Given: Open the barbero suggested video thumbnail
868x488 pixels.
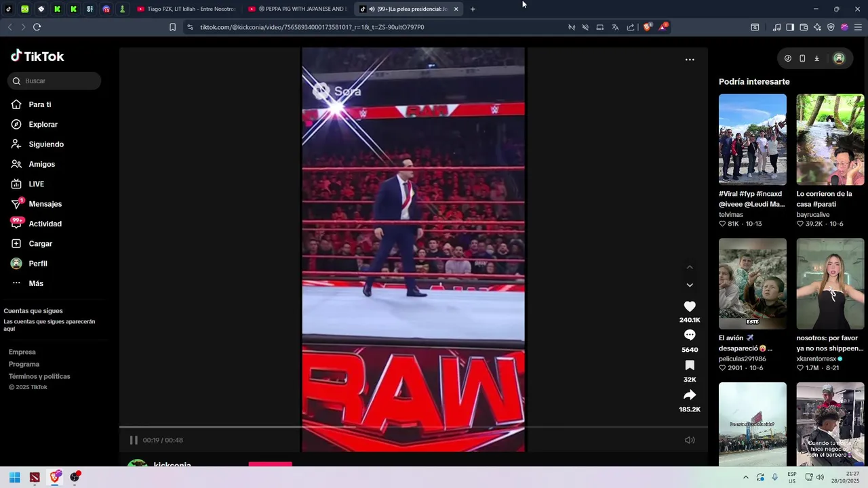Looking at the screenshot, I should click(830, 424).
